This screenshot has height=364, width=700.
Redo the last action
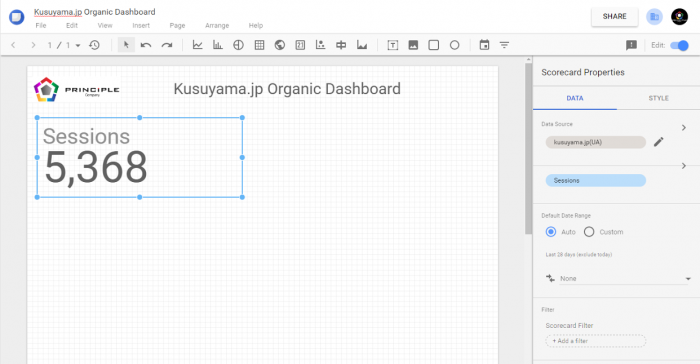[167, 45]
